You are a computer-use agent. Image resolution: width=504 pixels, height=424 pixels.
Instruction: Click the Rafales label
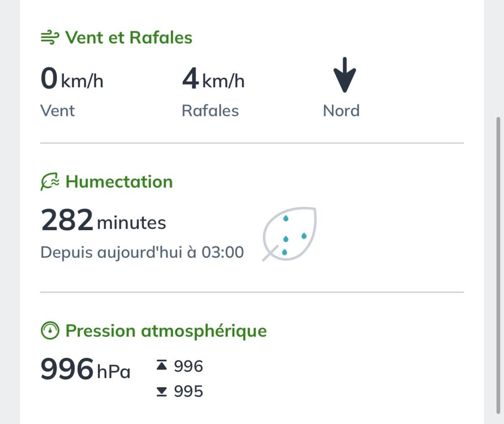[210, 111]
